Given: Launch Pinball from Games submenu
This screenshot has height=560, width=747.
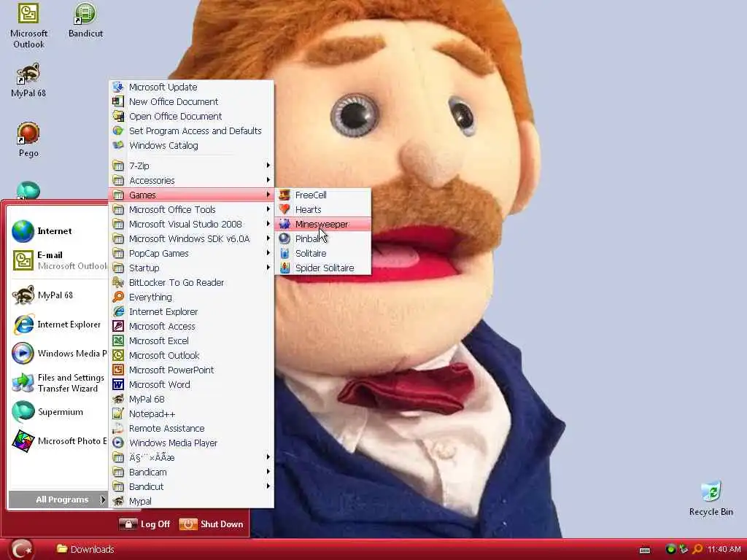Looking at the screenshot, I should pos(323,239).
